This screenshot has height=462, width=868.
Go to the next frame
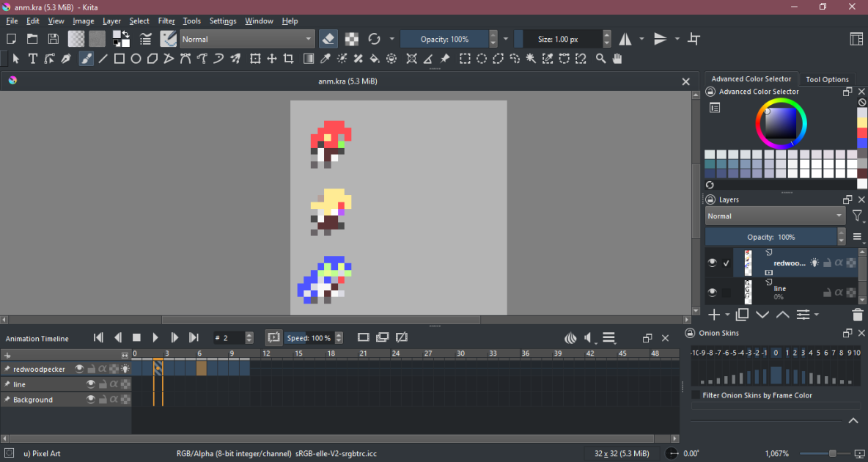(174, 337)
